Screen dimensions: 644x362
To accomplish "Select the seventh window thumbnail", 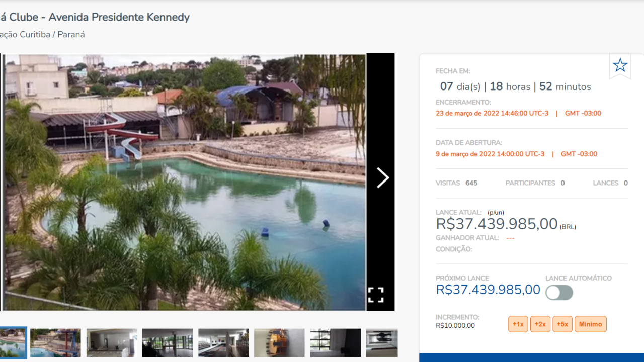I will click(x=336, y=343).
